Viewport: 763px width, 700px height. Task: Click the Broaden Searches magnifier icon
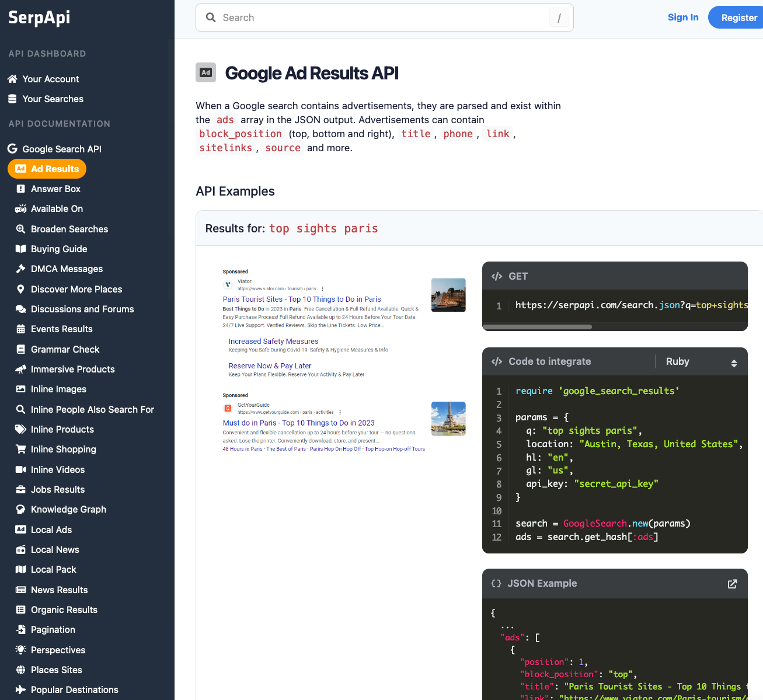20,229
